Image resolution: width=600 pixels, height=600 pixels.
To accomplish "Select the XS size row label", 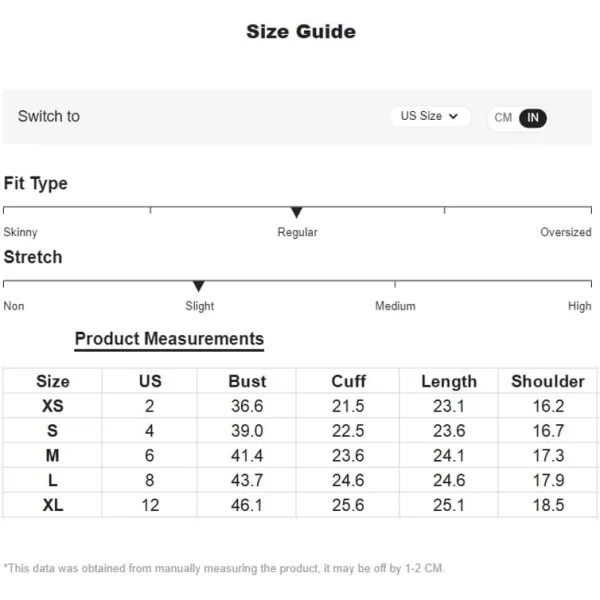I will (x=53, y=406).
